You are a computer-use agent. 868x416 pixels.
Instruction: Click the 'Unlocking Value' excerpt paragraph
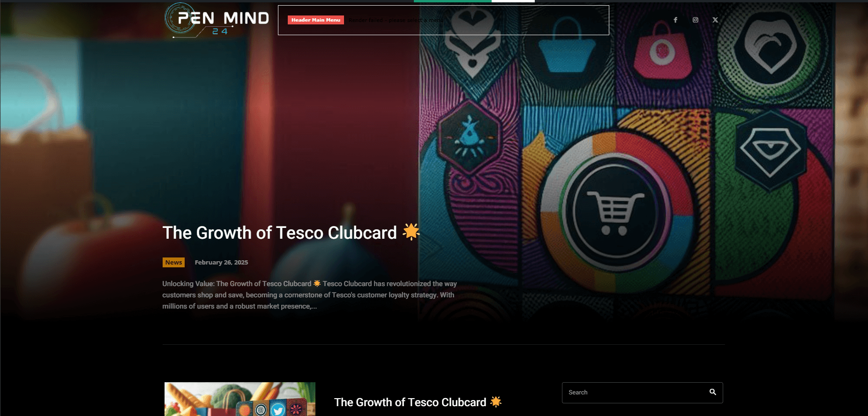pyautogui.click(x=309, y=295)
